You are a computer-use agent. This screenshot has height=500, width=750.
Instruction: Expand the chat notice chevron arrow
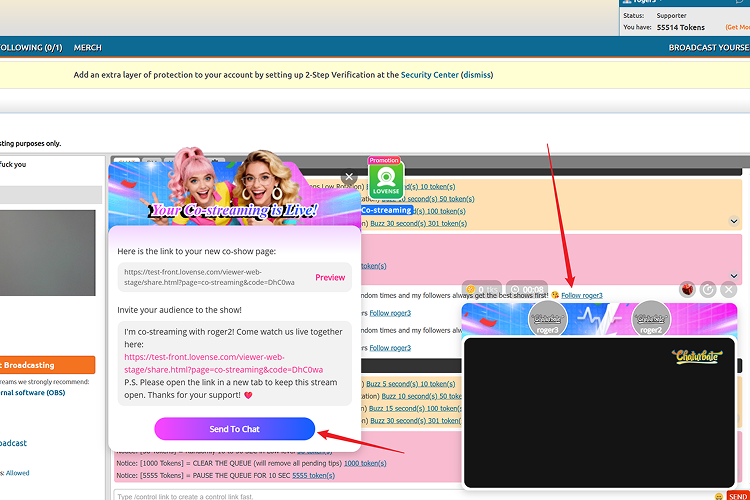pos(734,221)
